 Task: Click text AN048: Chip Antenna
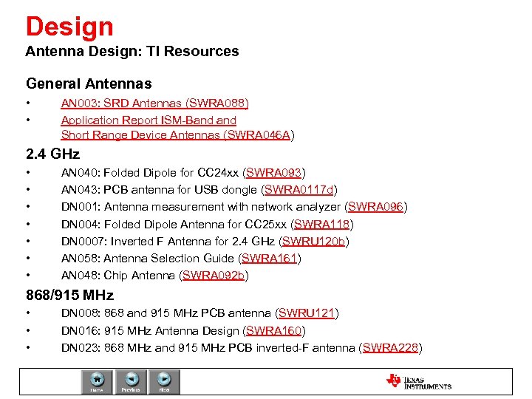click(x=117, y=275)
